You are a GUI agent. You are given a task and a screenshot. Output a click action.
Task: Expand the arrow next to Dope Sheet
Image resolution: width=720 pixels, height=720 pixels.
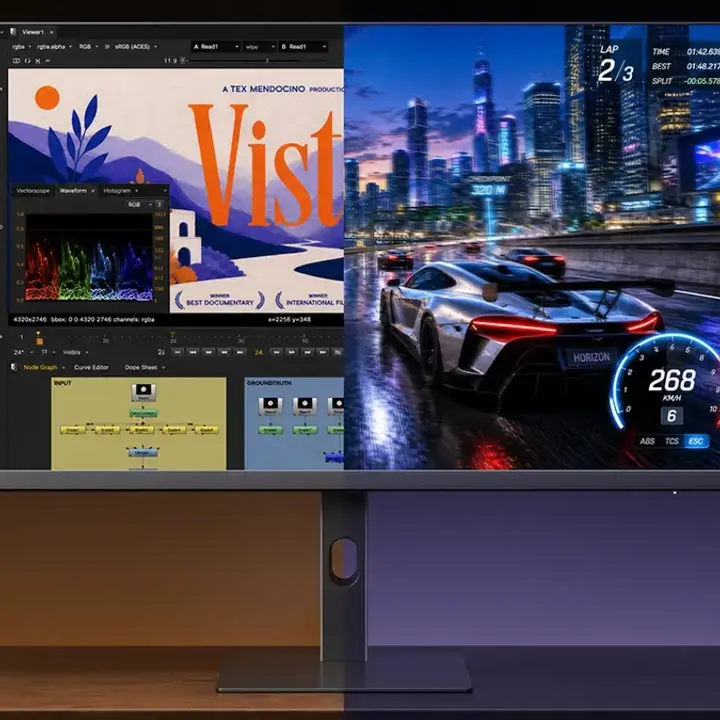[163, 367]
